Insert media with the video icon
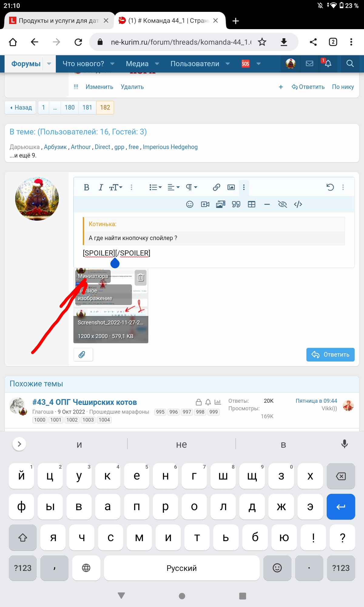The image size is (364, 607). coord(205,204)
